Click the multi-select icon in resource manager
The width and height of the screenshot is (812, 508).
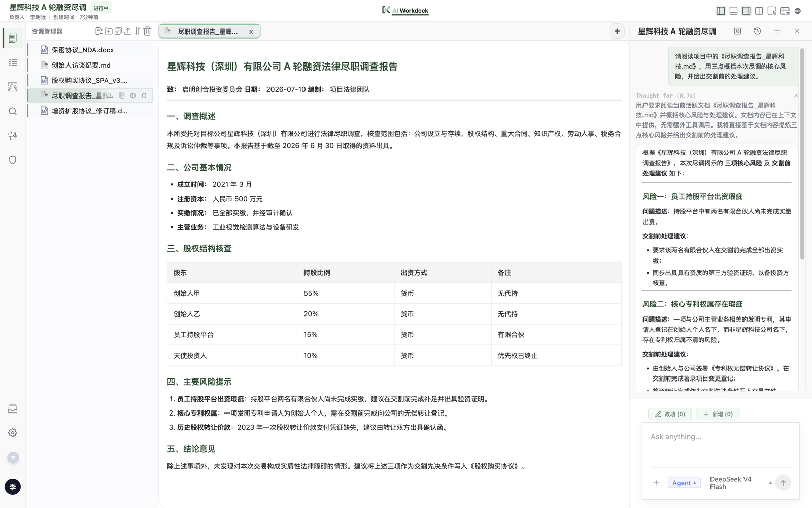point(118,31)
